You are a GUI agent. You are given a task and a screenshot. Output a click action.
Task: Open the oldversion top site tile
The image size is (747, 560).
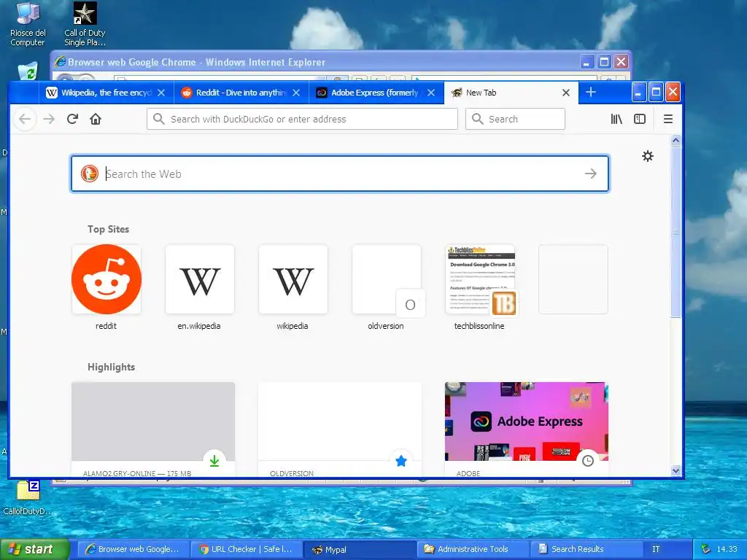tap(387, 279)
